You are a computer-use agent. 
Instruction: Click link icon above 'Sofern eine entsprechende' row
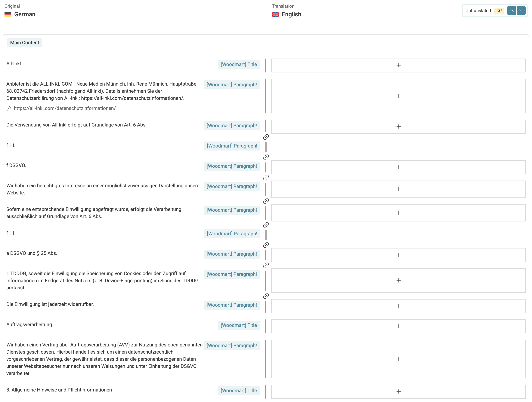(x=266, y=201)
